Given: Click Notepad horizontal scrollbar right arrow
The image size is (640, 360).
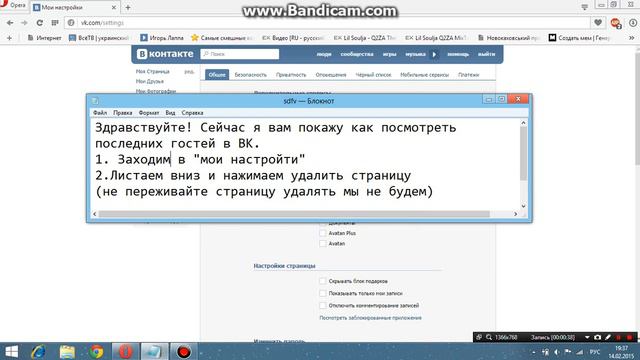Looking at the screenshot, I should click(516, 214).
